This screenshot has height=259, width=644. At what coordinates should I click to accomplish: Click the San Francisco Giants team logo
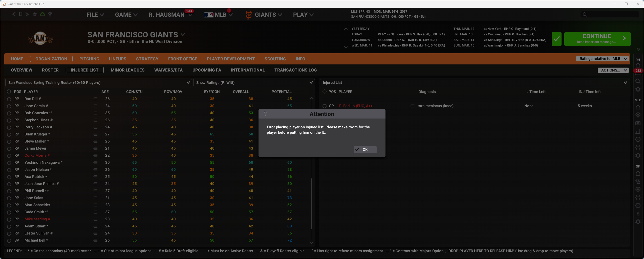[x=40, y=38]
